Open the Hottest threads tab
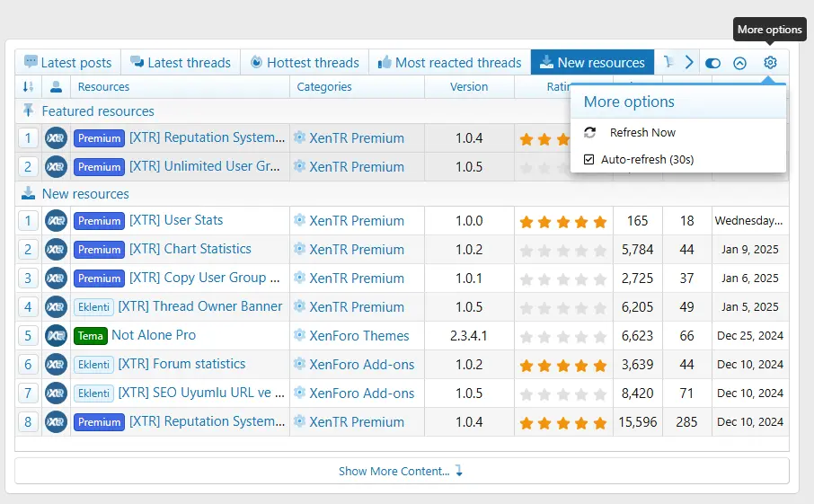Image resolution: width=814 pixels, height=504 pixels. (305, 63)
